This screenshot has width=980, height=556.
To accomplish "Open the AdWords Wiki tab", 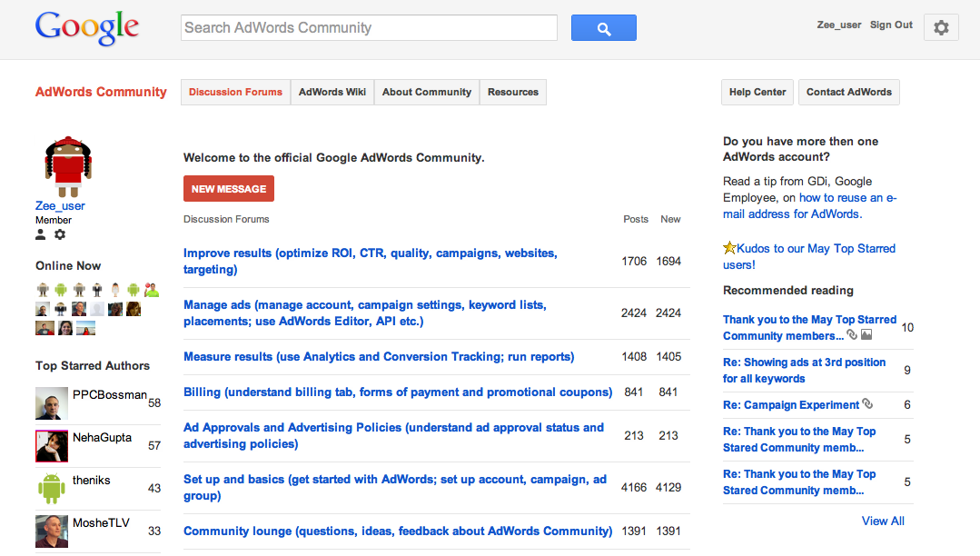I will tap(332, 92).
